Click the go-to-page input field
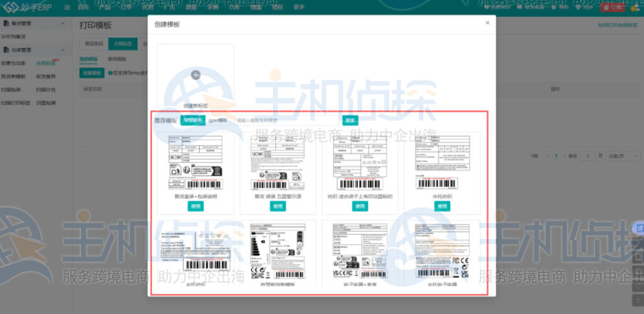Screen dimensions: 644x314 tap(588, 156)
